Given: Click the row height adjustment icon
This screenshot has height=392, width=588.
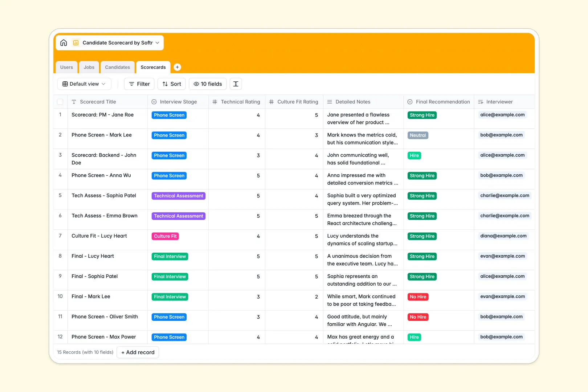Looking at the screenshot, I should (236, 84).
